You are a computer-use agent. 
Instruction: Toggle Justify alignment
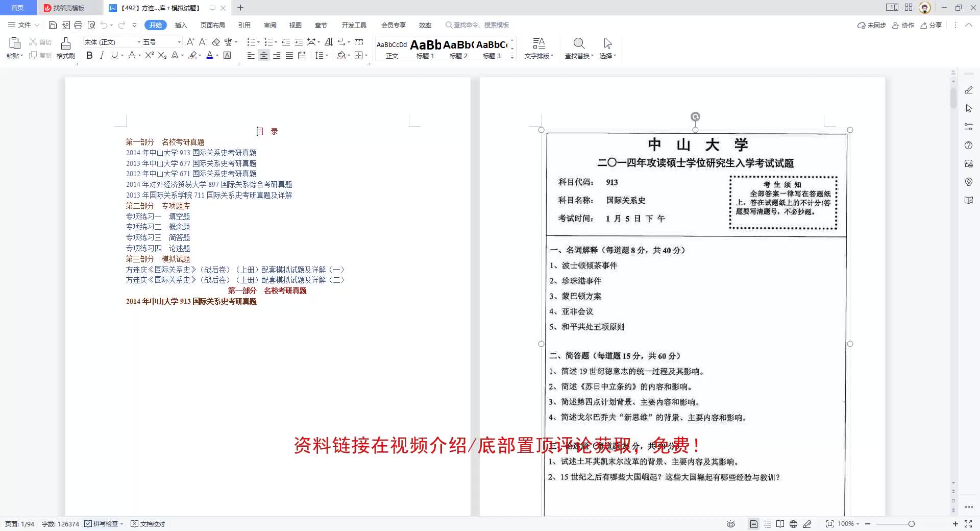[x=289, y=55]
